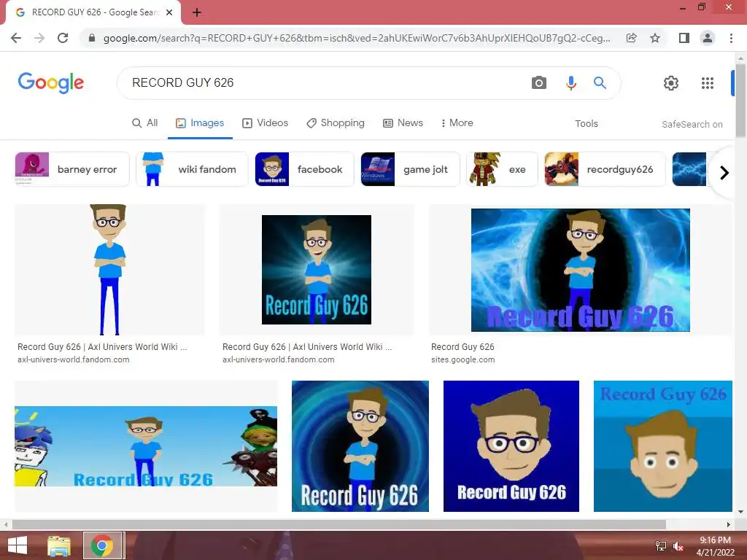Click the muted volume tray icon
747x560 pixels.
click(678, 546)
